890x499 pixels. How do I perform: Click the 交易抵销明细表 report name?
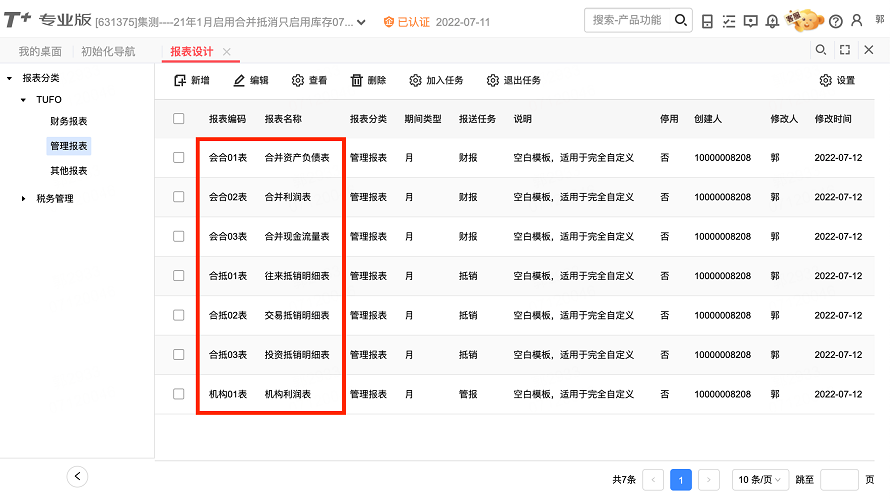coord(297,315)
